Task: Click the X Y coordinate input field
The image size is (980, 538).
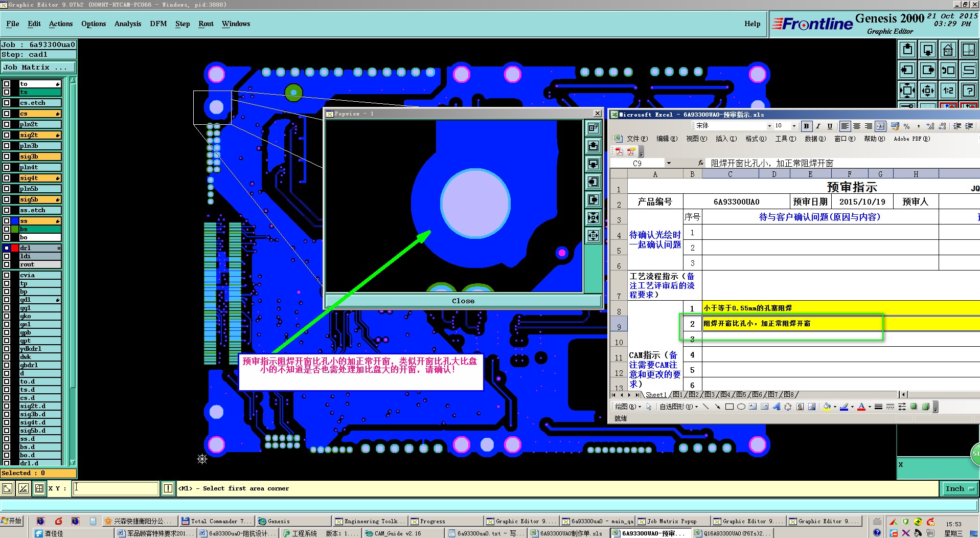Action: (116, 488)
